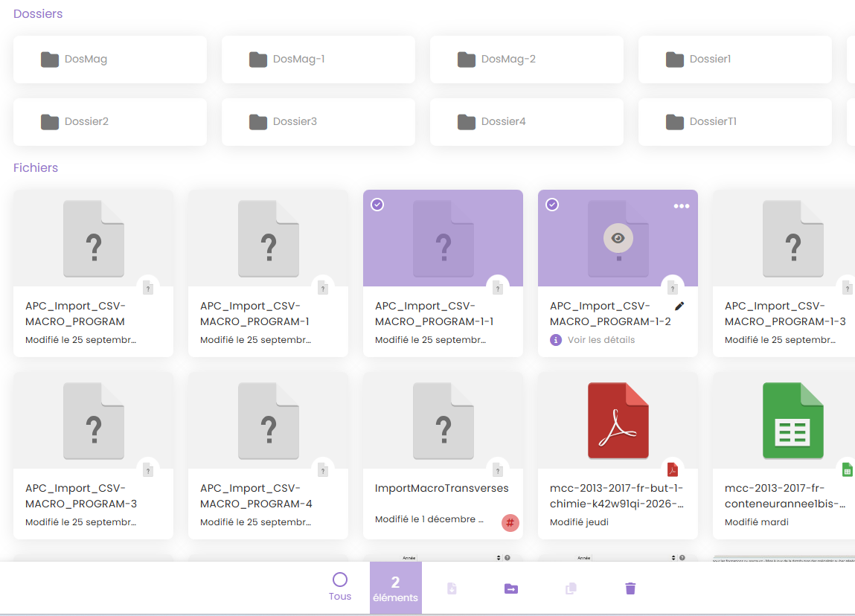Click the red hashtag badge on ImportMacroTransverses

510,523
